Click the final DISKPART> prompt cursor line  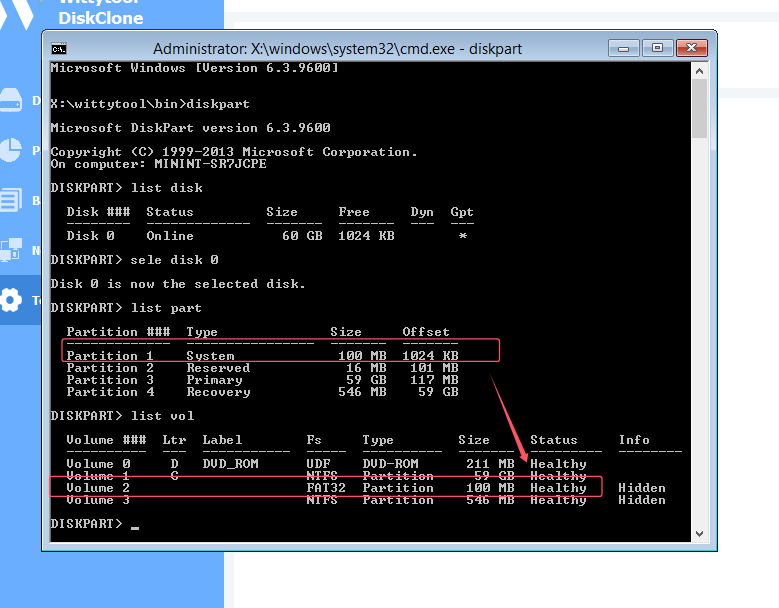point(95,524)
